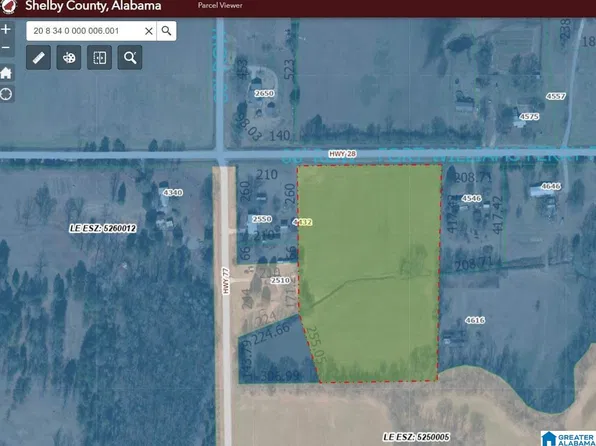
Task: Click the LE ESZ: 5260012 label
Action: click(x=103, y=229)
